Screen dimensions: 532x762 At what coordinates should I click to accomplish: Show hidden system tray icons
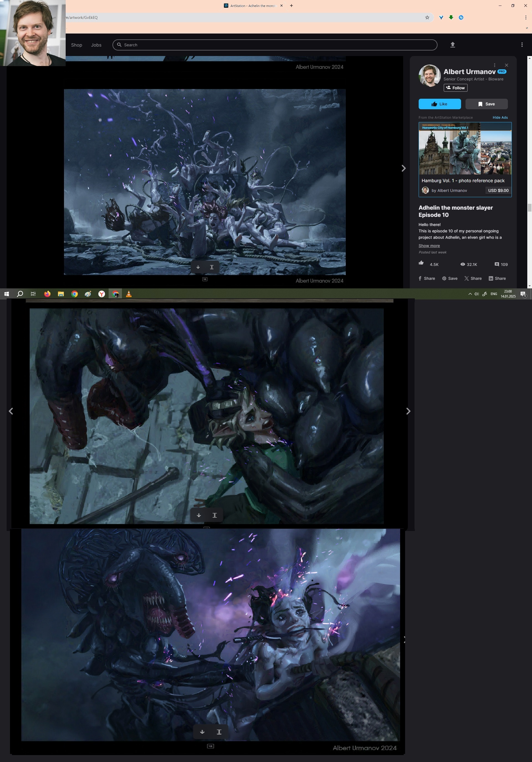pyautogui.click(x=470, y=294)
